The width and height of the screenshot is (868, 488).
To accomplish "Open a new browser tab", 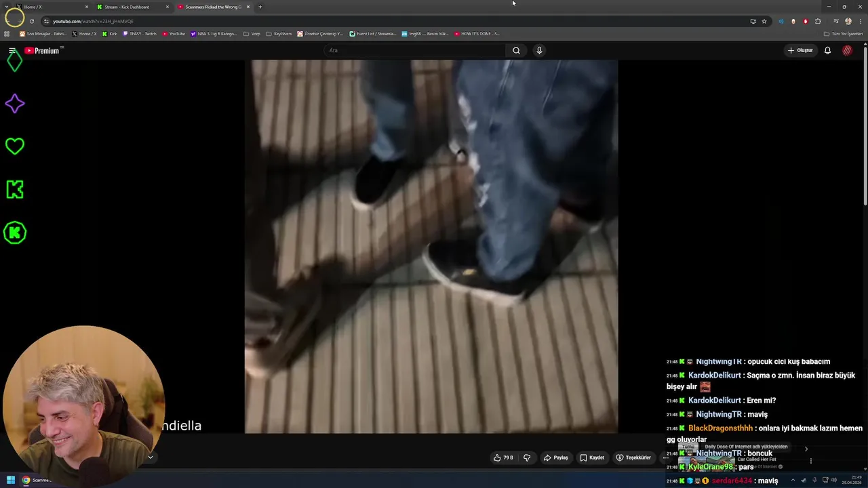I will (x=260, y=7).
